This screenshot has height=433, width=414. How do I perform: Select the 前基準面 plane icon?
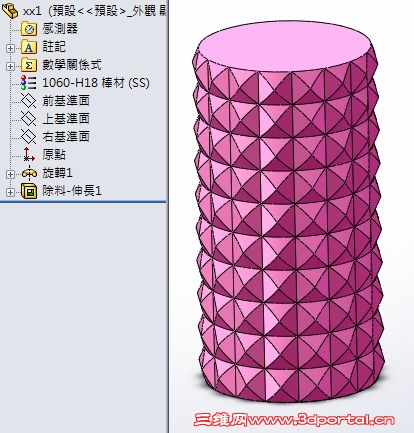click(29, 100)
